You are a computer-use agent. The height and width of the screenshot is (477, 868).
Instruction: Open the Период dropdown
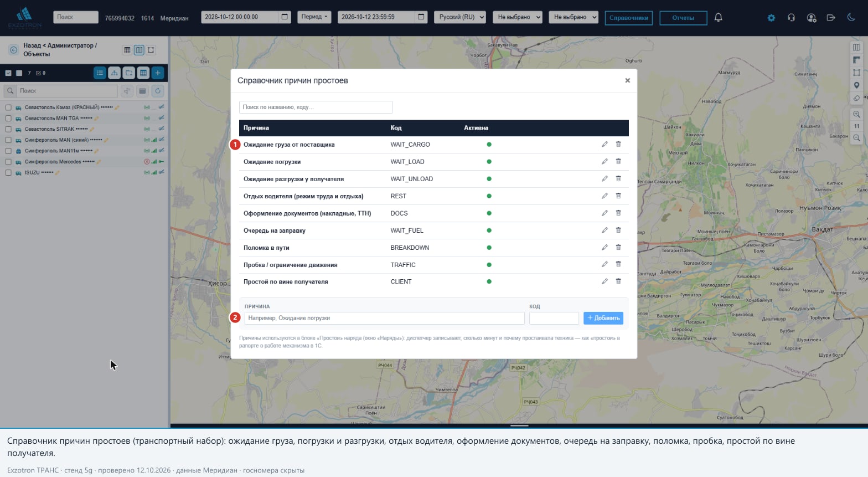coord(314,17)
